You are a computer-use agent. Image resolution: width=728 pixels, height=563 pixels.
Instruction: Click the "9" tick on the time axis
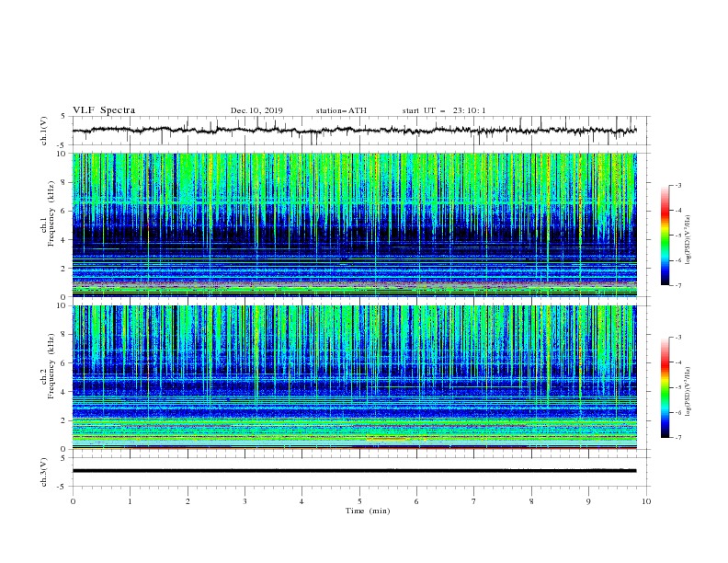tap(588, 501)
